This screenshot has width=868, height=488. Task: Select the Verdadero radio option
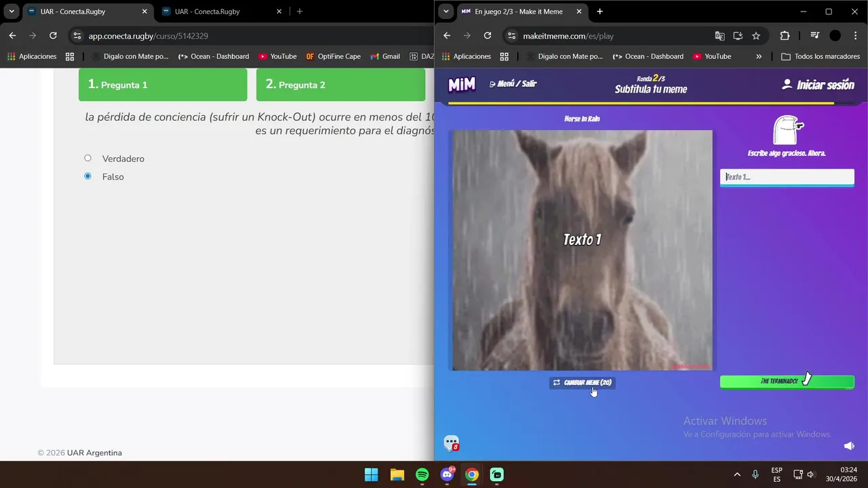point(87,158)
